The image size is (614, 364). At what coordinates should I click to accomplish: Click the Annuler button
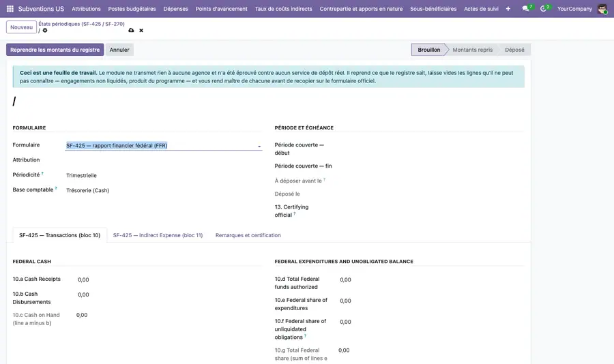pyautogui.click(x=119, y=50)
